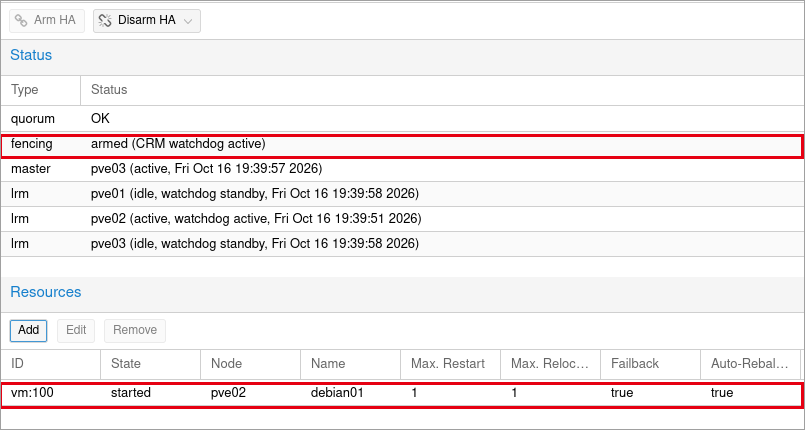Select the master pve03 status row
The height and width of the screenshot is (430, 805).
(x=402, y=169)
